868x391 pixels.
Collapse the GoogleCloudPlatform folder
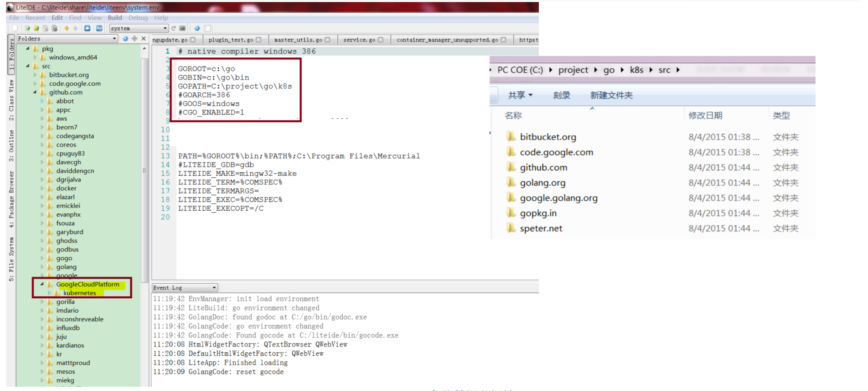click(42, 284)
